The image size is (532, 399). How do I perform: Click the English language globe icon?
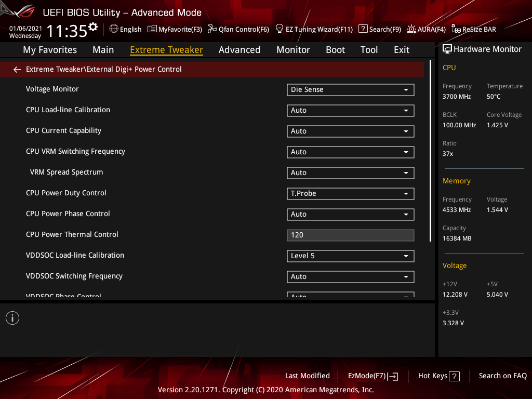click(114, 29)
